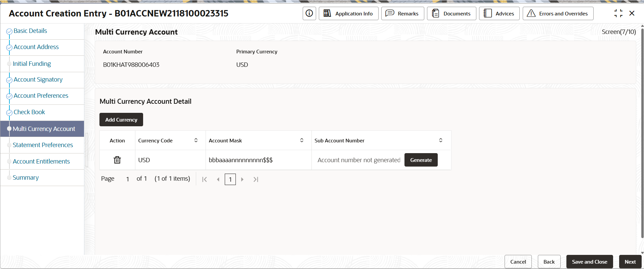Image resolution: width=644 pixels, height=269 pixels.
Task: Open Statement Preferences step
Action: click(x=43, y=145)
